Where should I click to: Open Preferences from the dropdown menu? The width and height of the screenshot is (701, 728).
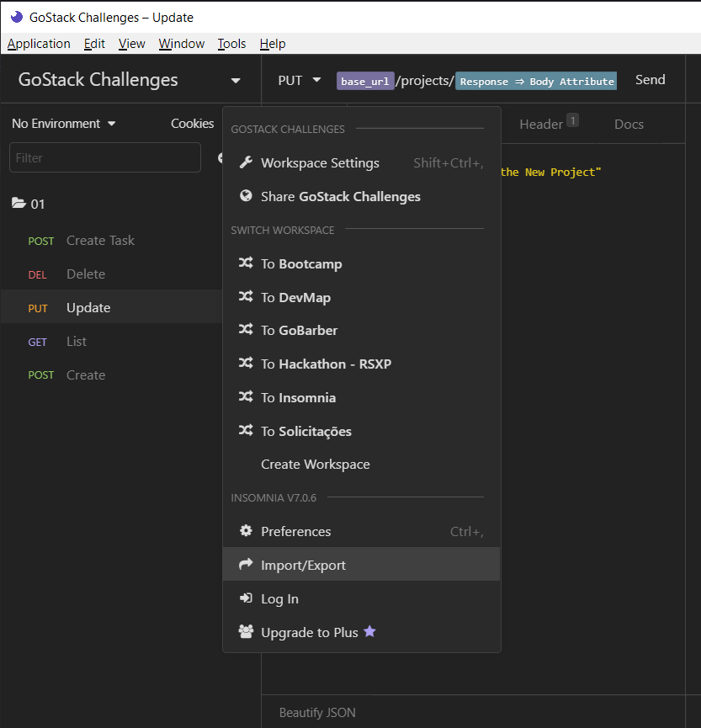[x=361, y=531]
